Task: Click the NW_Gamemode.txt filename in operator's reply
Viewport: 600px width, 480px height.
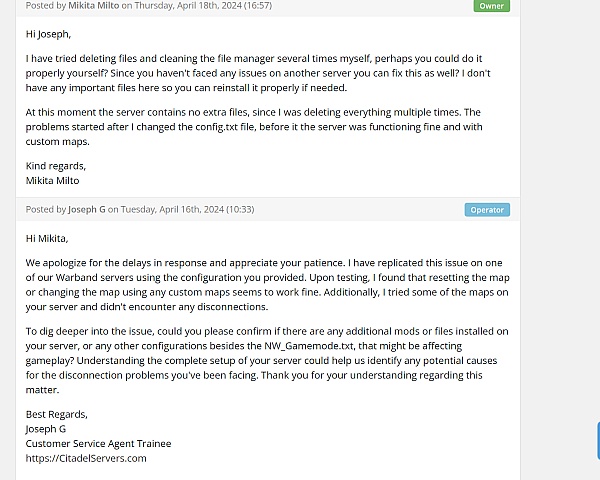Action: tap(309, 346)
